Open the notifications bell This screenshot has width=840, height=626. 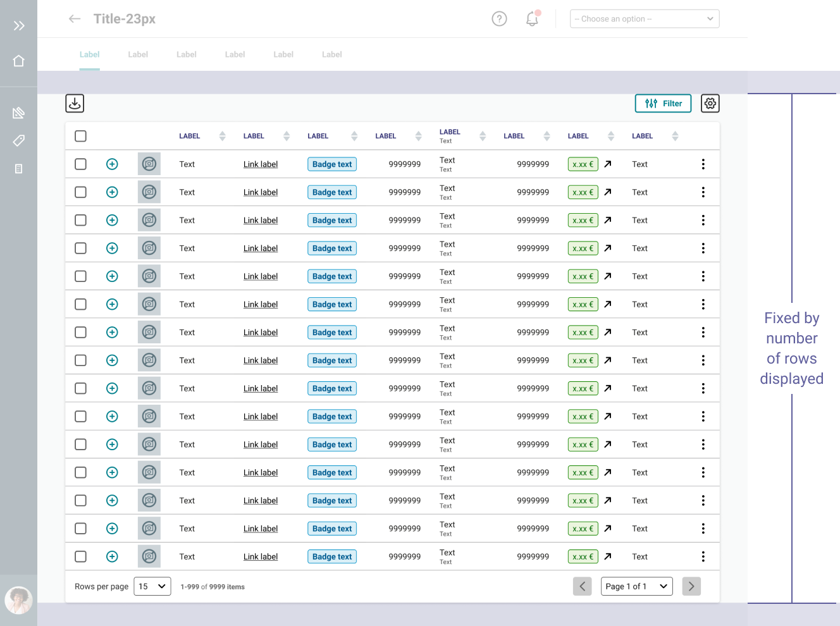click(x=532, y=19)
